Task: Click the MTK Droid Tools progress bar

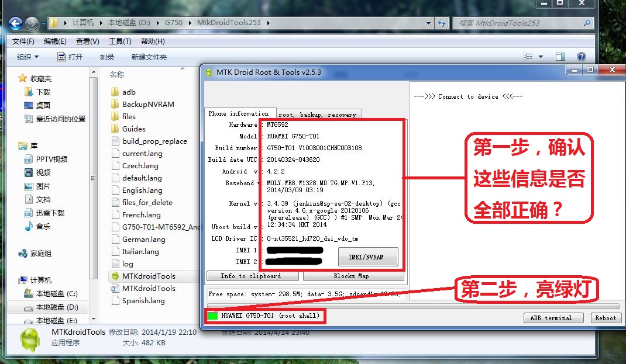Action: [413, 306]
